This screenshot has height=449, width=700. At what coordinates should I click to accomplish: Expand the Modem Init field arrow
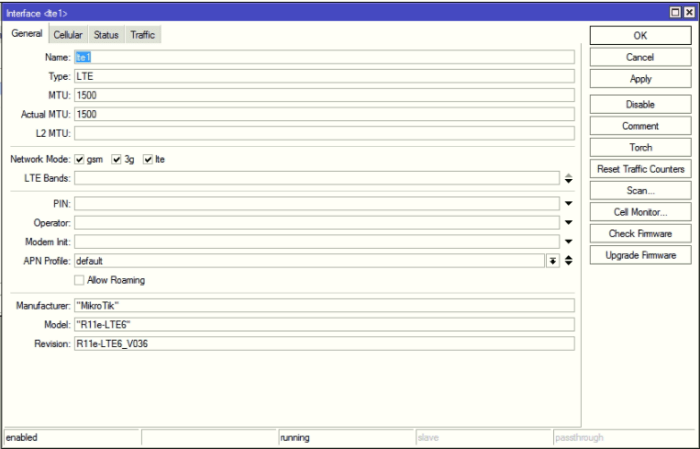(568, 241)
